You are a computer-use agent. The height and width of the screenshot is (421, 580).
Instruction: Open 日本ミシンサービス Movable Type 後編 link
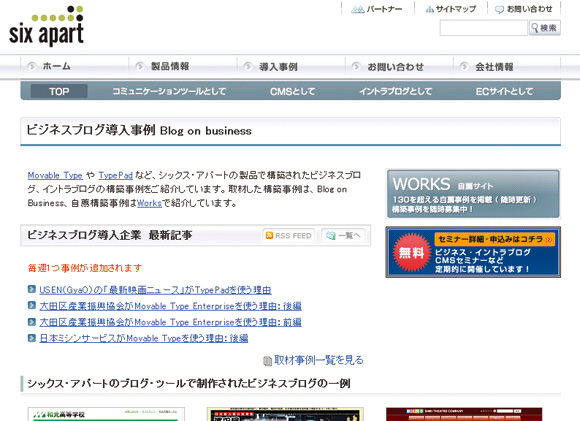click(144, 338)
